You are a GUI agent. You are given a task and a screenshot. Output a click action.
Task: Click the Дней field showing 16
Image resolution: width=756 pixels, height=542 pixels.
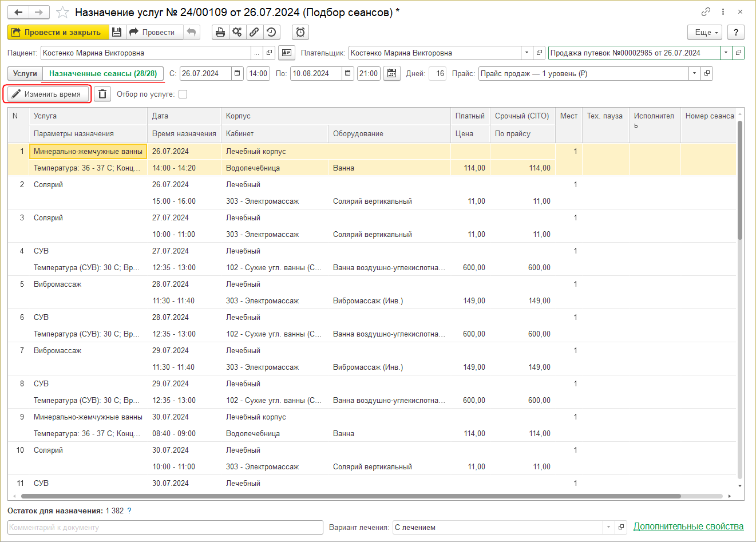click(437, 73)
